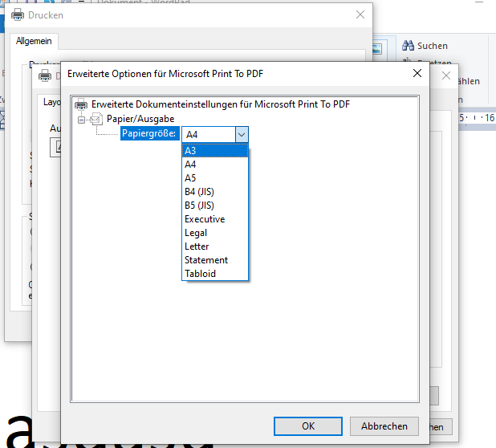Click the binoculars Suchen icon in WordPad
This screenshot has height=448, width=496.
pyautogui.click(x=408, y=46)
